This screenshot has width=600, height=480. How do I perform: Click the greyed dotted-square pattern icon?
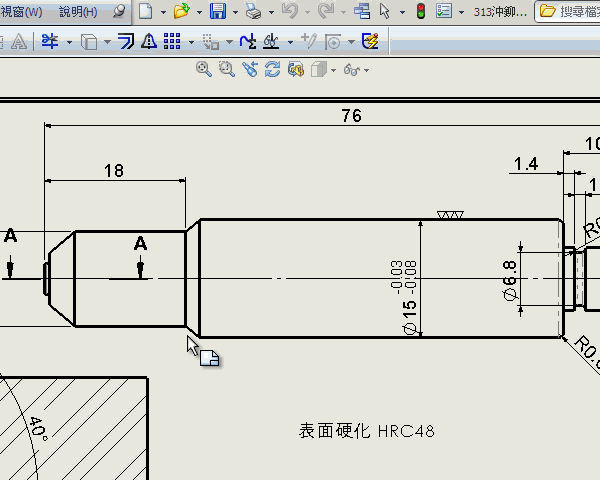(x=210, y=42)
